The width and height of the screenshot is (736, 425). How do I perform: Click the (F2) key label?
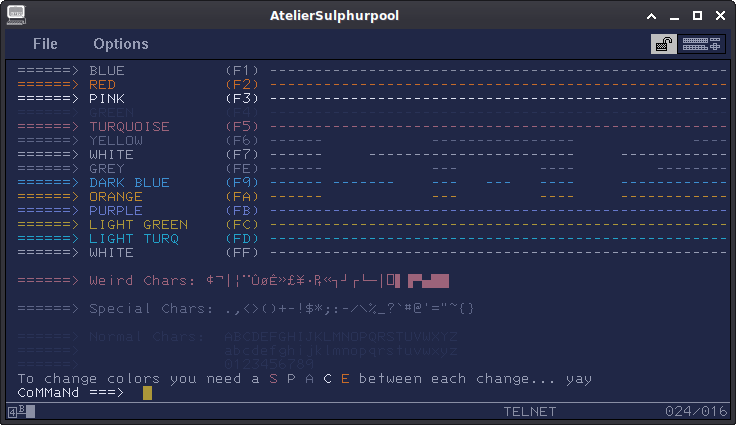242,85
